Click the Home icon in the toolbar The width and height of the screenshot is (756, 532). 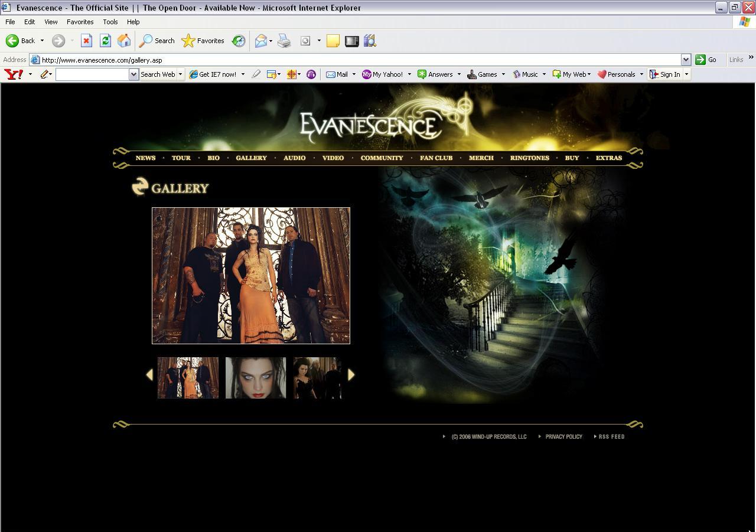click(124, 41)
